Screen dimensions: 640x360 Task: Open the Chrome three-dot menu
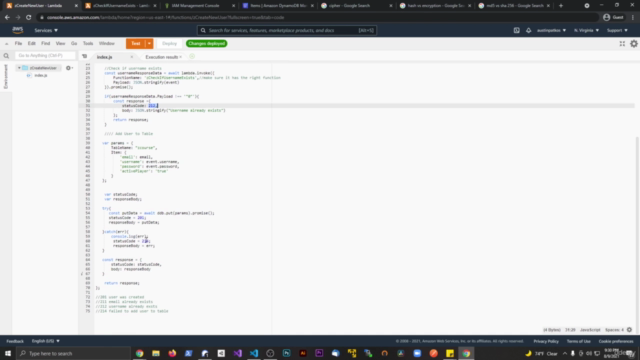click(x=633, y=18)
